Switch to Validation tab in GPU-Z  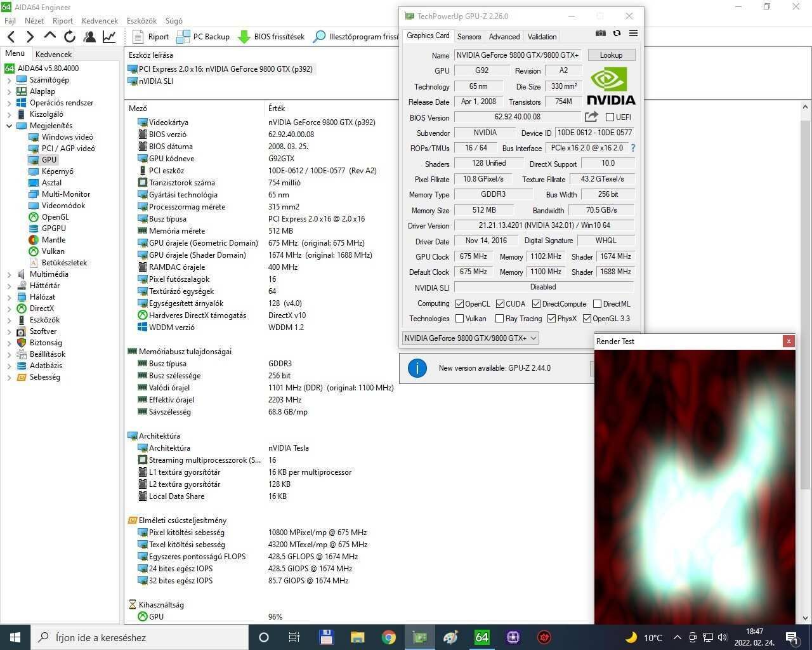click(x=542, y=37)
